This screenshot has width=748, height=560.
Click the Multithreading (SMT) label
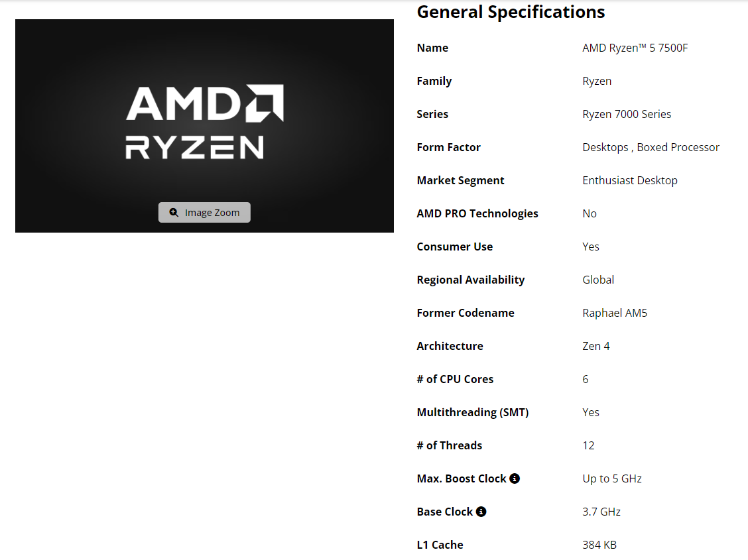(x=473, y=412)
